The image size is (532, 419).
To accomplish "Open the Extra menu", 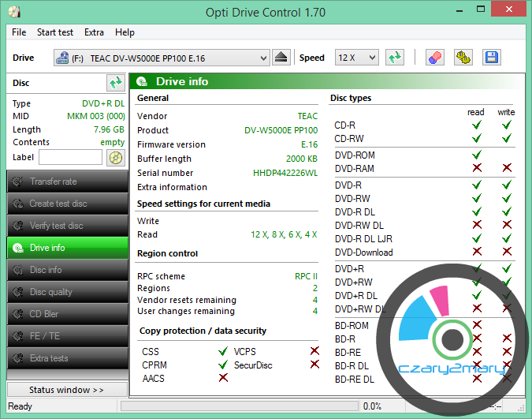I will coord(94,32).
